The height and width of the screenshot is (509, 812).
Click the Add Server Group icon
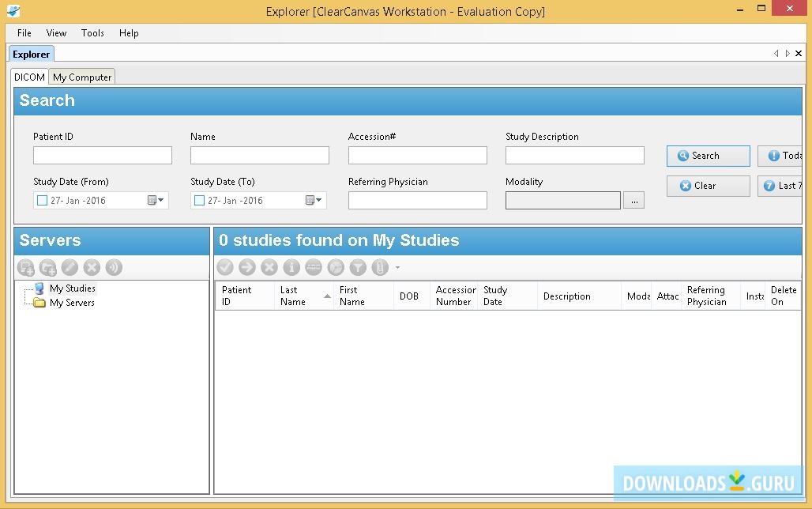[x=48, y=267]
